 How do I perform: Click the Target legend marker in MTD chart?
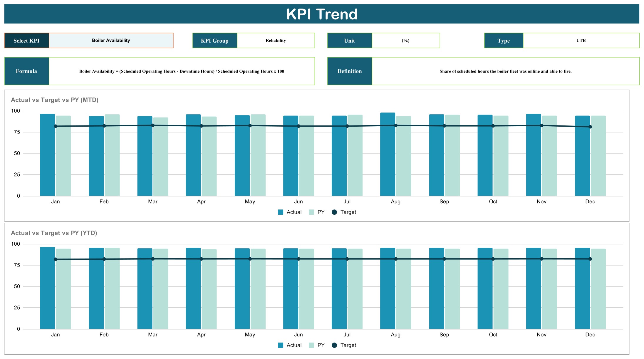[x=334, y=212]
